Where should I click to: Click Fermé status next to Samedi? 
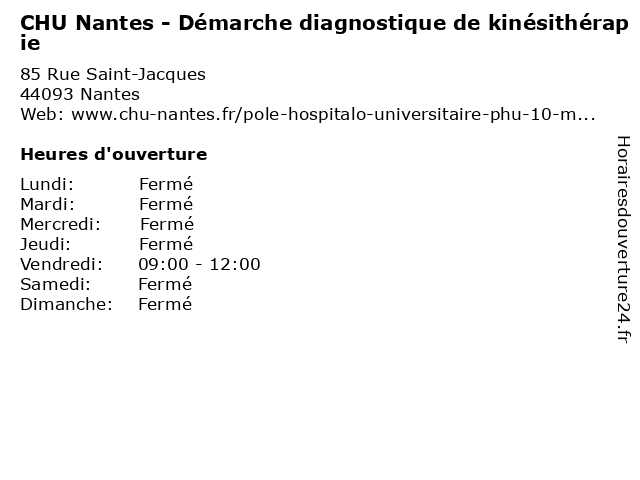point(165,284)
